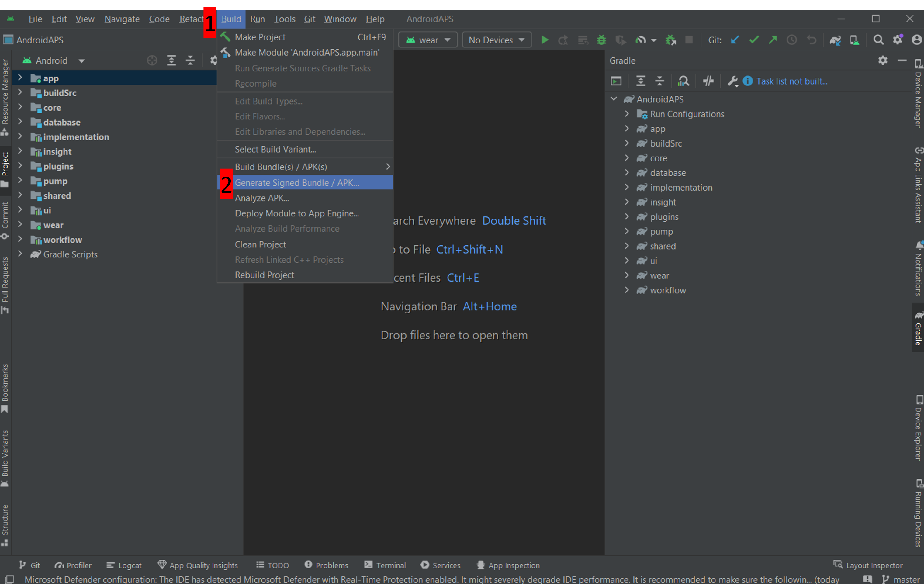924x584 pixels.
Task: Click the Git rollback undo icon
Action: [x=811, y=40]
